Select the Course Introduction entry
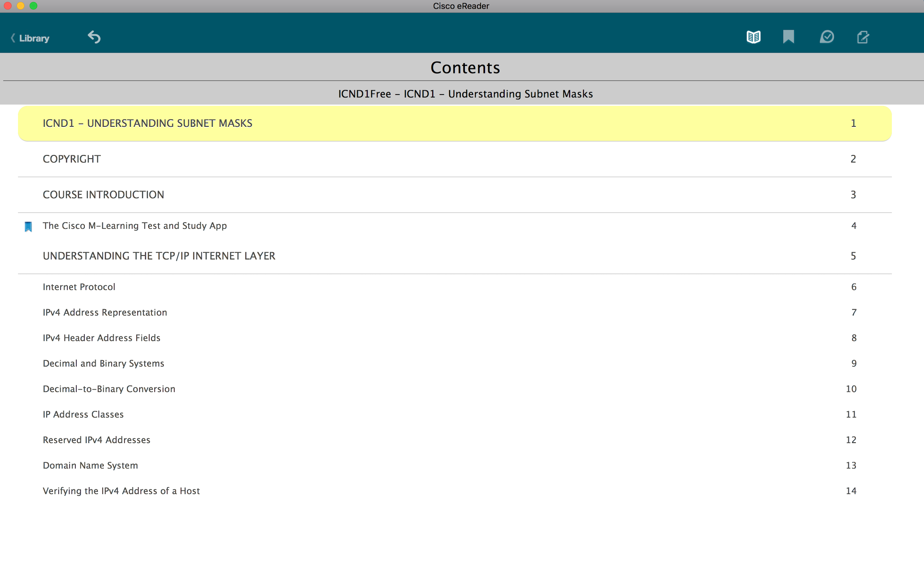The width and height of the screenshot is (924, 577). (103, 195)
